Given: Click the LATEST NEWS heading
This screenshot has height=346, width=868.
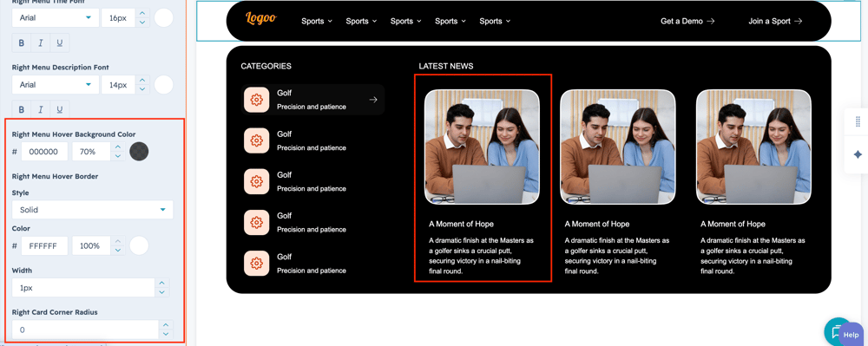Looking at the screenshot, I should tap(446, 66).
